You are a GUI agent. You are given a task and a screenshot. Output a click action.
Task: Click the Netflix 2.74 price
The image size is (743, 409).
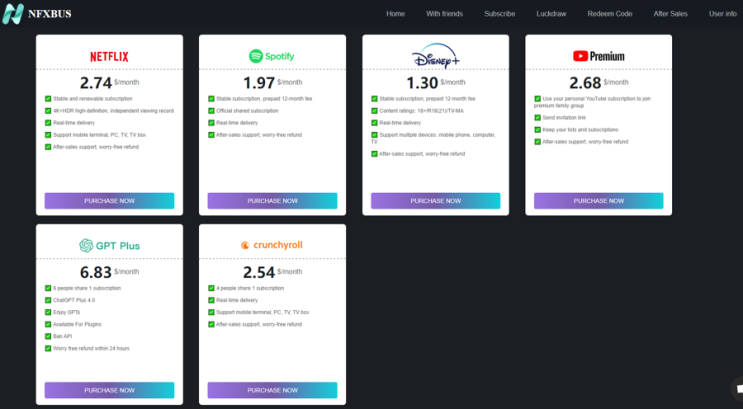pyautogui.click(x=96, y=83)
